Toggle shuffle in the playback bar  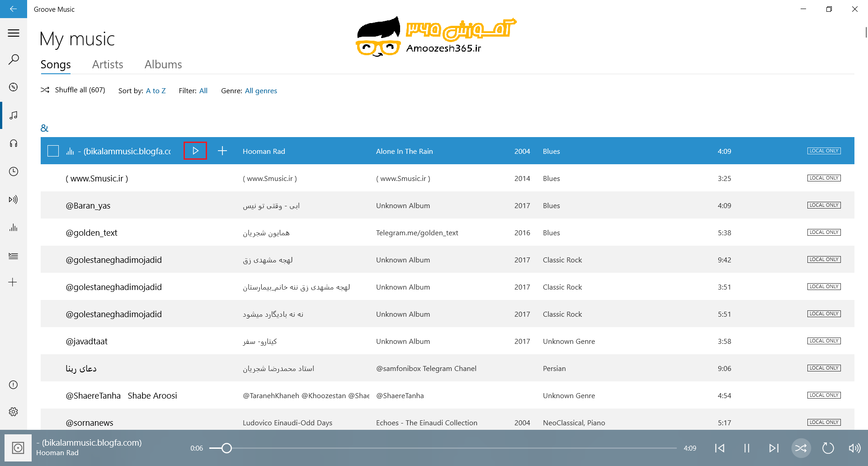click(801, 448)
